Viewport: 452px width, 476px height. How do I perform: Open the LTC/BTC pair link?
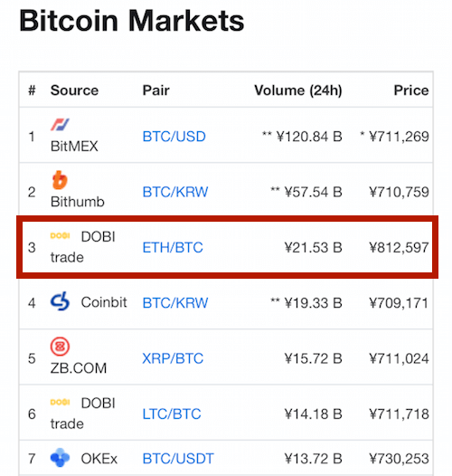tap(172, 414)
